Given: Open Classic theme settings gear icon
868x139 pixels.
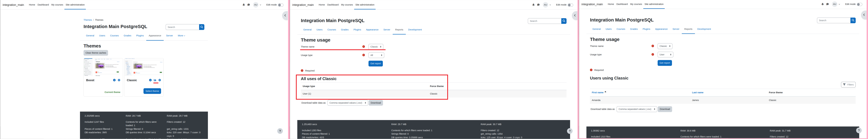Looking at the screenshot, I should point(160,80).
